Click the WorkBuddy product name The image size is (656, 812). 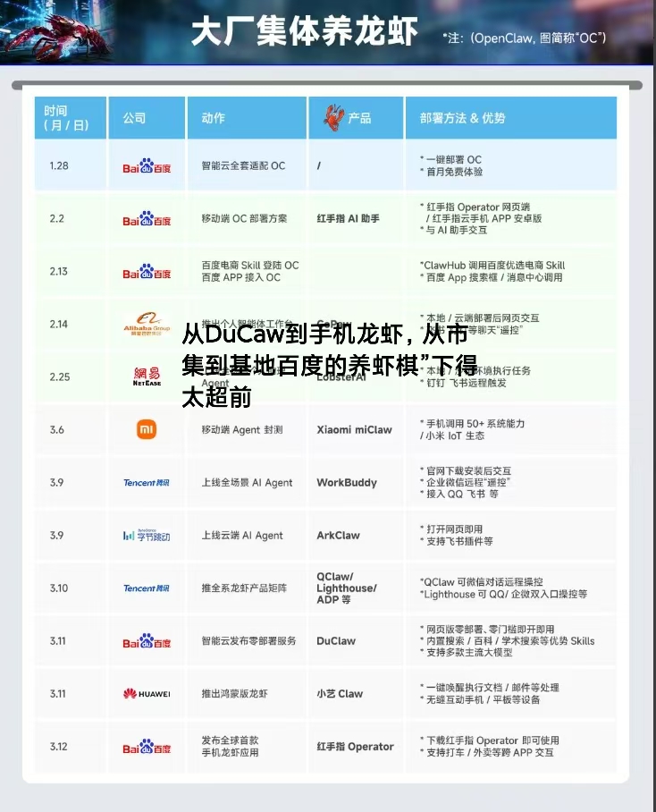pyautogui.click(x=347, y=483)
